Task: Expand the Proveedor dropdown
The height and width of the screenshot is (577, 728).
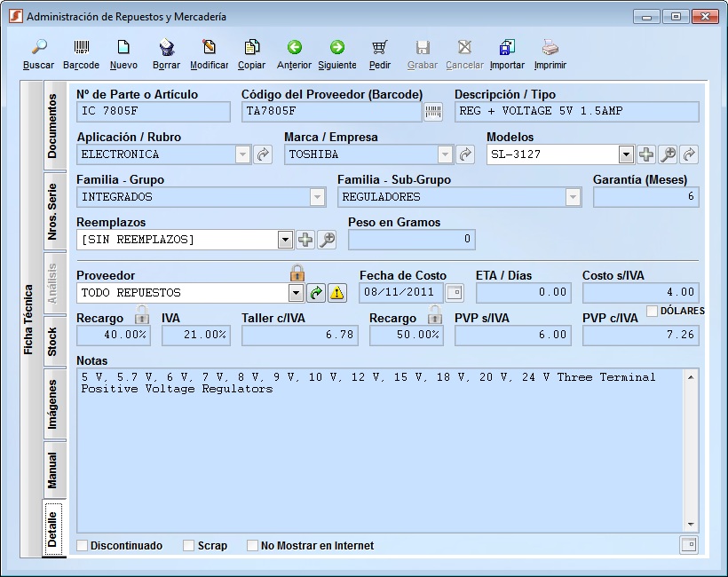Action: click(x=296, y=293)
